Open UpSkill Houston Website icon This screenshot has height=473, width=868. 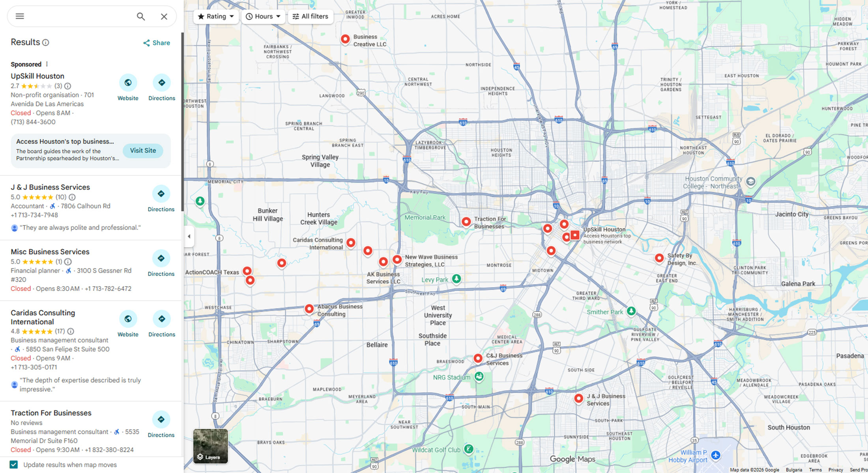[x=128, y=83]
